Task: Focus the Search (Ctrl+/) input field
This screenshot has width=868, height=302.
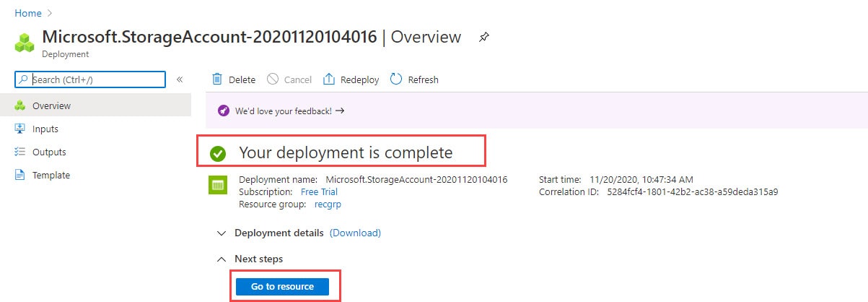Action: tap(91, 79)
